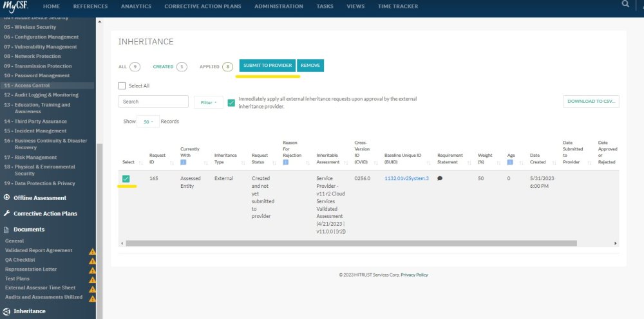Open the Requirement Statement comment bubble icon
The height and width of the screenshot is (319, 644).
[440, 178]
